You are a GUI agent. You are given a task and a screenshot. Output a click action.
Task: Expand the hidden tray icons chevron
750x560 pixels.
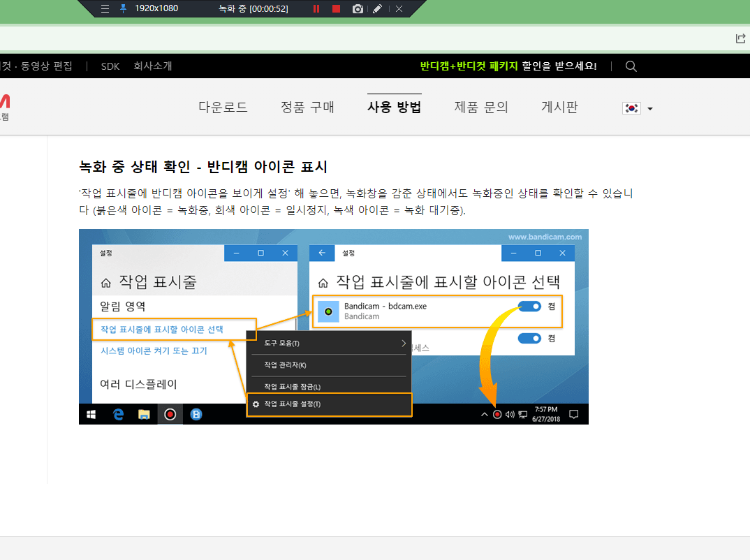point(484,415)
